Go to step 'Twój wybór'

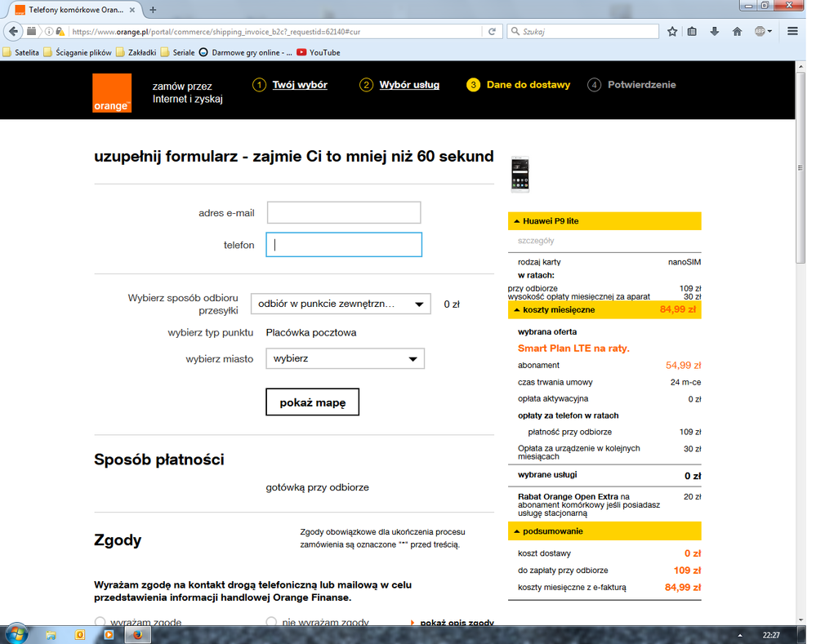pyautogui.click(x=299, y=85)
